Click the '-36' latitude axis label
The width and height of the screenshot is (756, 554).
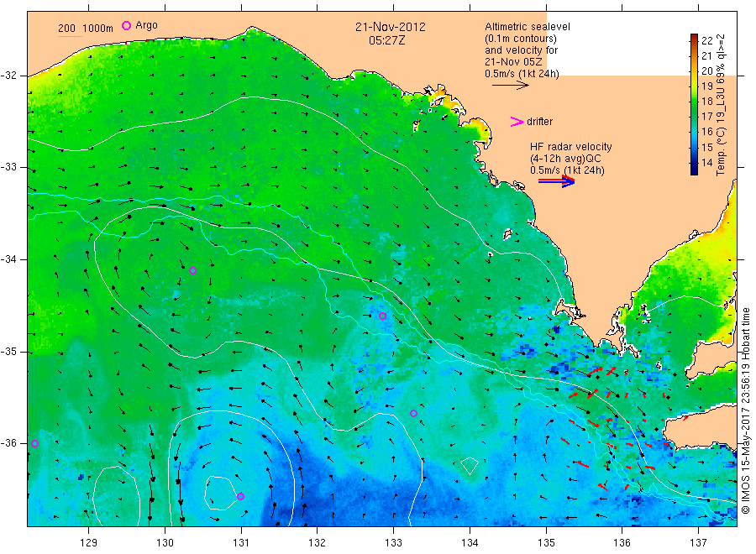(x=8, y=443)
